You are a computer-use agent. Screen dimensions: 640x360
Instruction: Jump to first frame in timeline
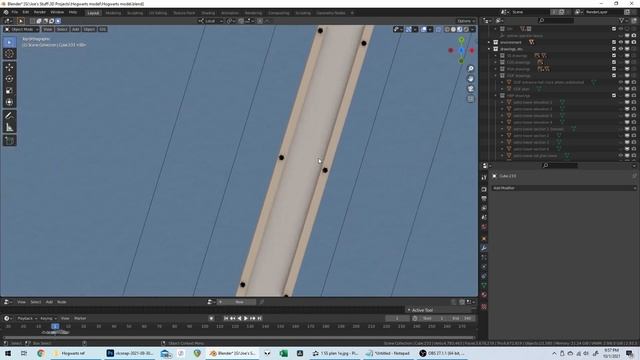(x=226, y=318)
